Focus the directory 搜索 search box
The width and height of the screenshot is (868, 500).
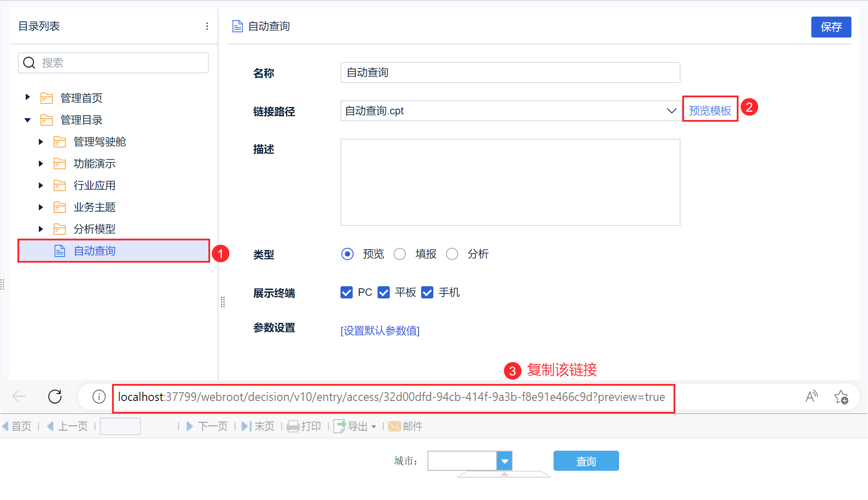coord(113,63)
